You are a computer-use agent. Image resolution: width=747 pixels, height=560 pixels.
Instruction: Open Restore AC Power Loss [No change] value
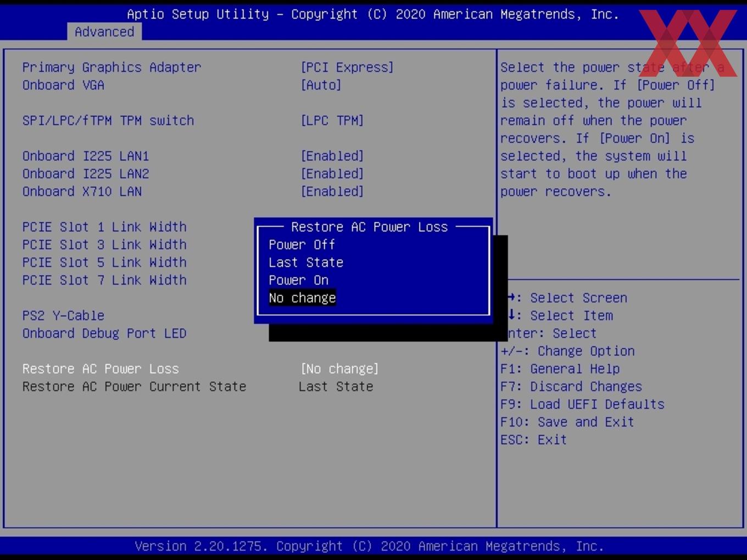[339, 369]
